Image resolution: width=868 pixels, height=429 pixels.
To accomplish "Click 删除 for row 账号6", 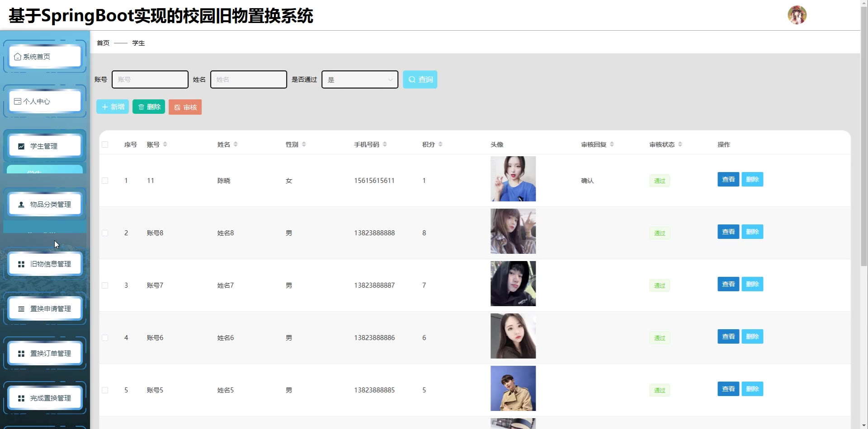I will (x=752, y=336).
